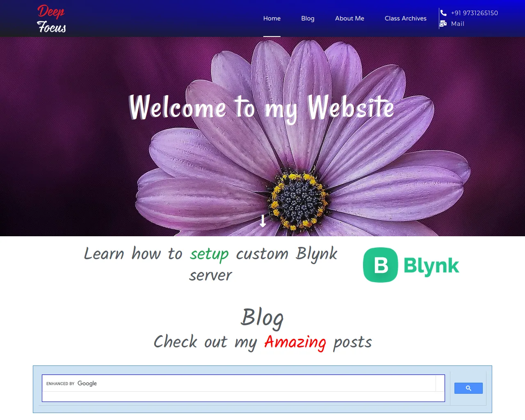Viewport: 525px width, 420px height.
Task: Go to the About Me page
Action: pos(349,18)
